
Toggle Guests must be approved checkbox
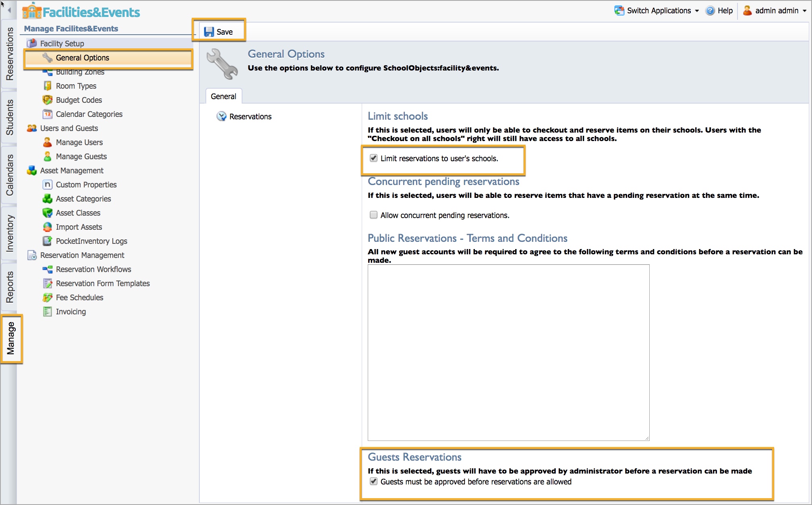point(373,481)
